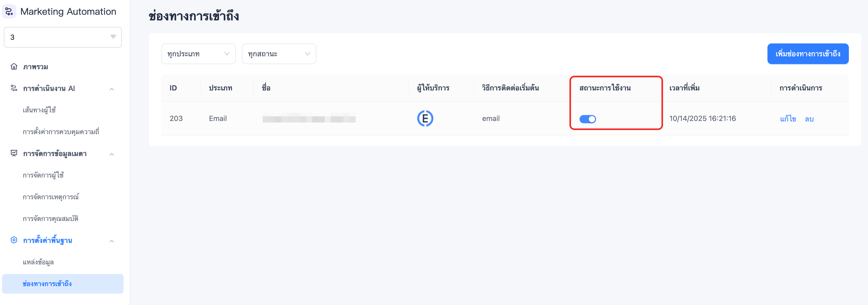
Task: Open the เส้นทางผู้ใช้ menu item
Action: tap(40, 110)
